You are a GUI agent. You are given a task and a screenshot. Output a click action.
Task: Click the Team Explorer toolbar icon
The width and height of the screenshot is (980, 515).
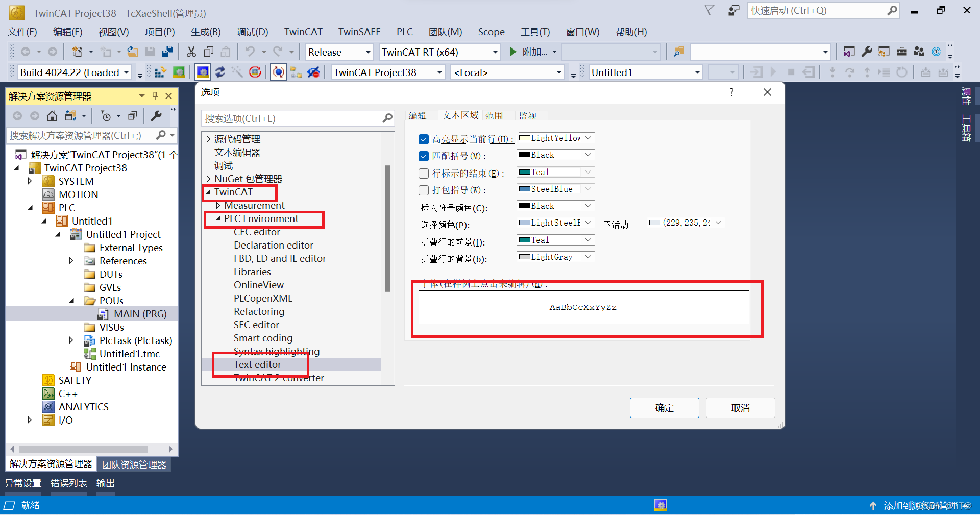point(919,52)
